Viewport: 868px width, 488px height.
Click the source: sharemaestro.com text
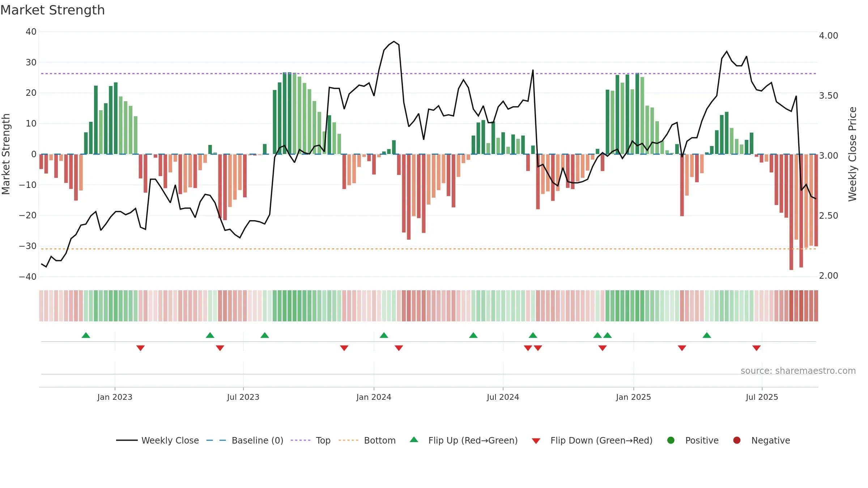click(x=798, y=371)
